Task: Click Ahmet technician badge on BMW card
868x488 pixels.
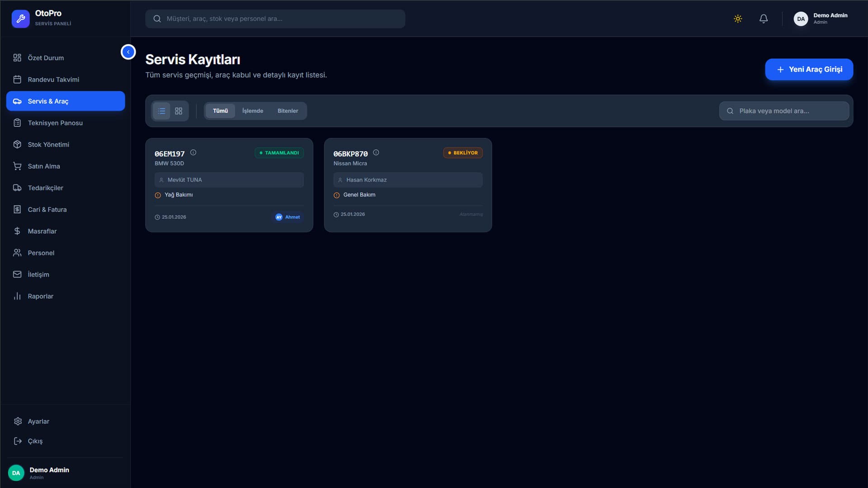Action: (288, 217)
